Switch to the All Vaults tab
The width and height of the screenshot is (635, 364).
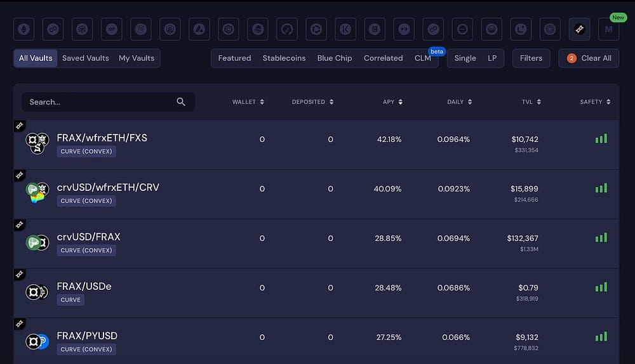[x=36, y=58]
